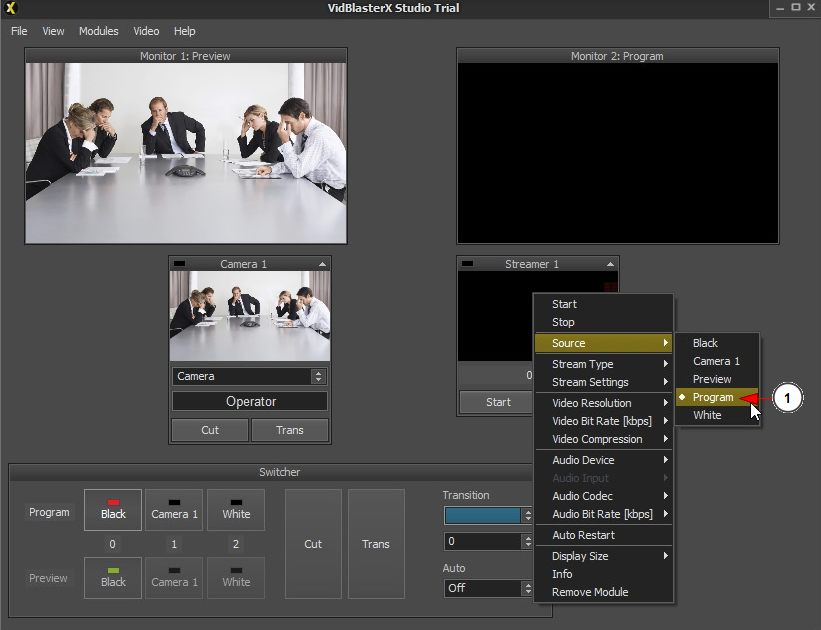821x630 pixels.
Task: Open the View menu
Action: tap(53, 31)
